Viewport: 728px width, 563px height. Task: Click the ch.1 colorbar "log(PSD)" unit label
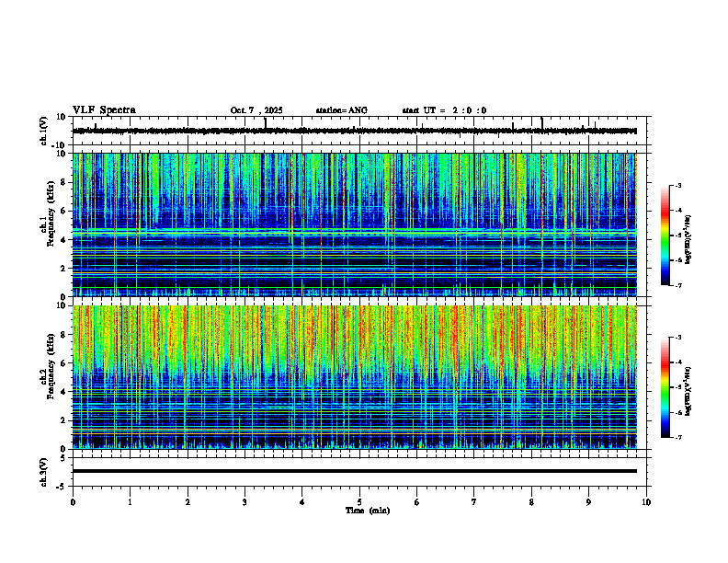click(x=688, y=240)
